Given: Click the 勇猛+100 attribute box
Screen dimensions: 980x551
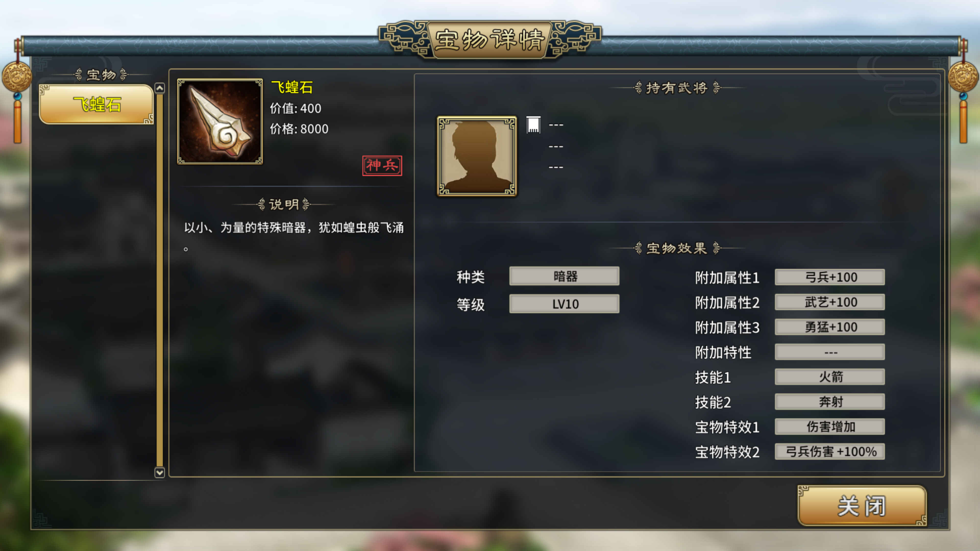Looking at the screenshot, I should 830,327.
